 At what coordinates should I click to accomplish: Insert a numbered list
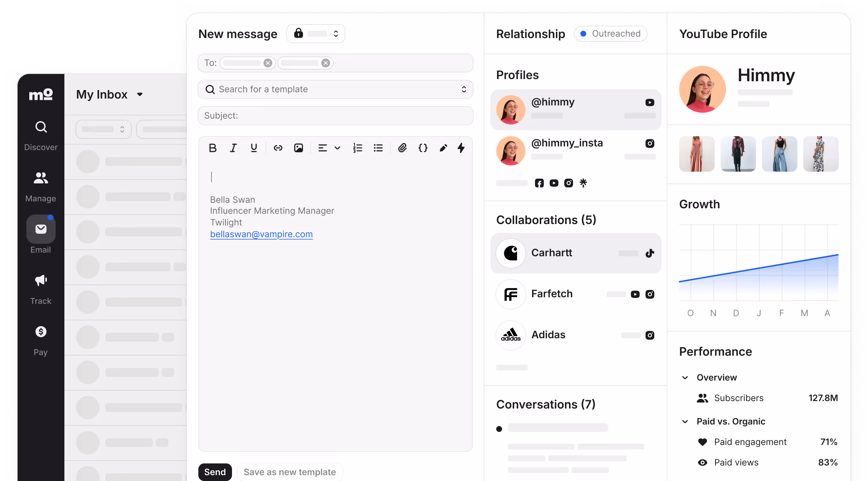pyautogui.click(x=358, y=148)
